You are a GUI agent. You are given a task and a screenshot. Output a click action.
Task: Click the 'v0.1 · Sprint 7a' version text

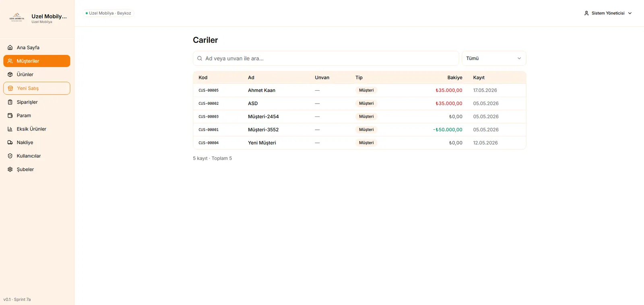pos(17,299)
